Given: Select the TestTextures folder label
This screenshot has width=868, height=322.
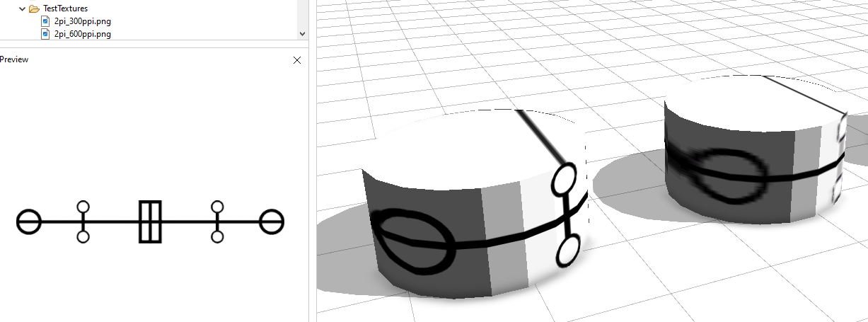Looking at the screenshot, I should (x=65, y=8).
